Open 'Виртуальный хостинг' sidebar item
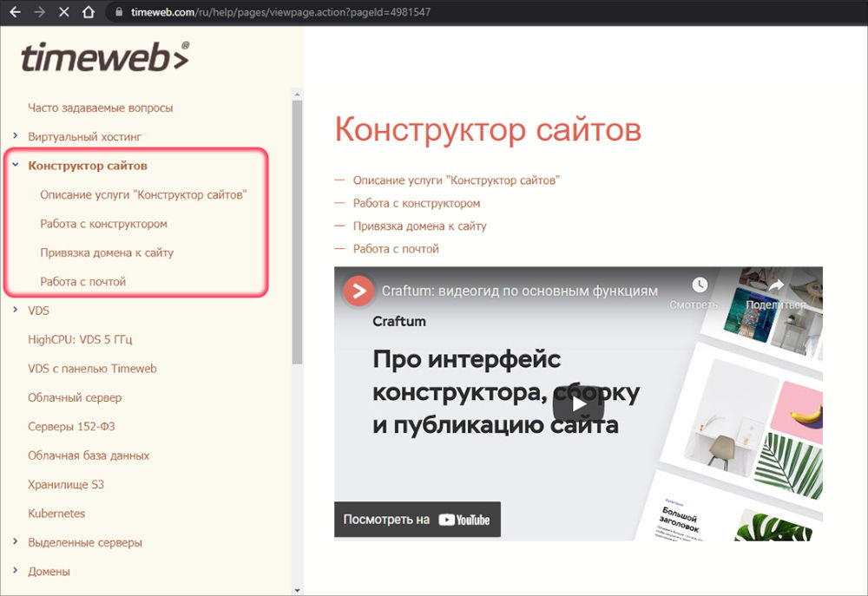868x596 pixels. pos(85,137)
